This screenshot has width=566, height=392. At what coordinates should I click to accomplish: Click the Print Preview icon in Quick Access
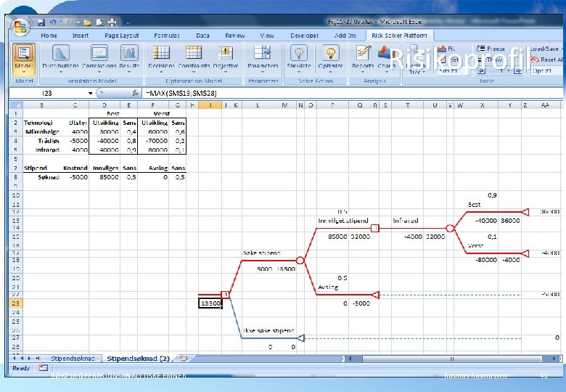point(99,23)
